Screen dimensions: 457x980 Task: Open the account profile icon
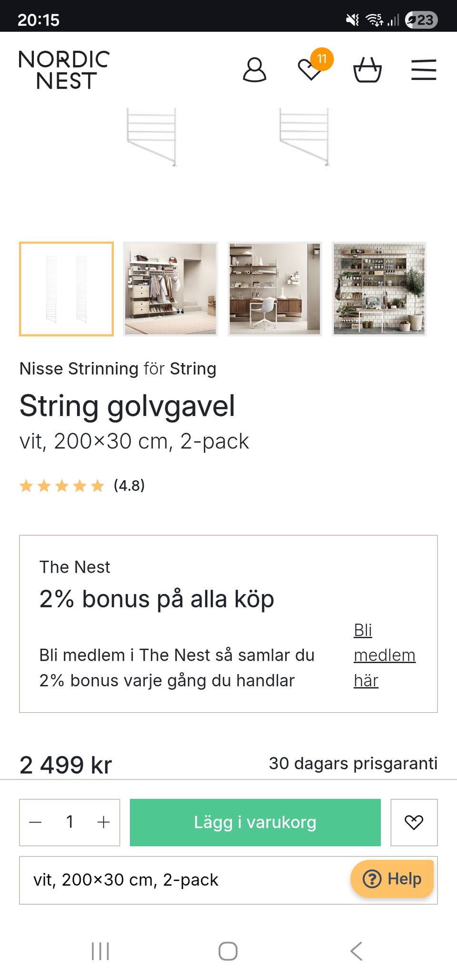tap(255, 69)
